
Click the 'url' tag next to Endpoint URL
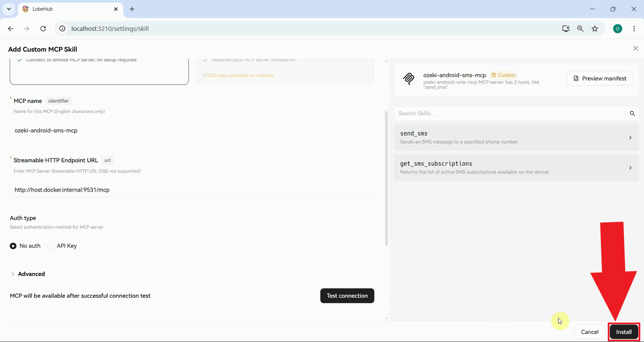click(x=107, y=160)
